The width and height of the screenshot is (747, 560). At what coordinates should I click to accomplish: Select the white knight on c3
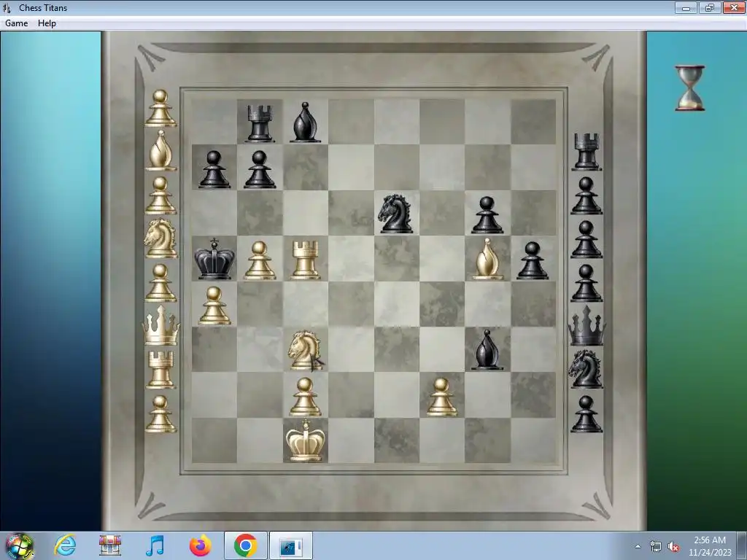point(305,351)
